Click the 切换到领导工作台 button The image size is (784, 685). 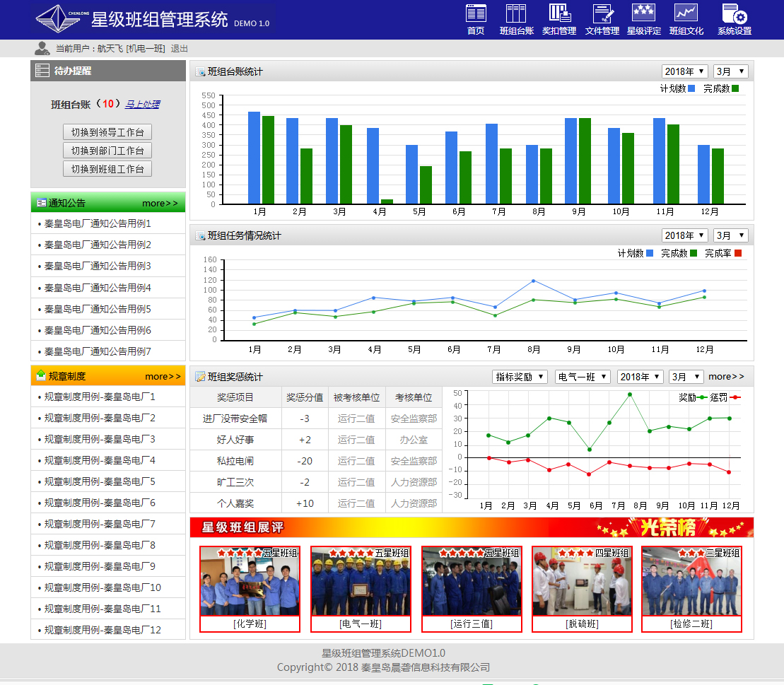pos(107,132)
